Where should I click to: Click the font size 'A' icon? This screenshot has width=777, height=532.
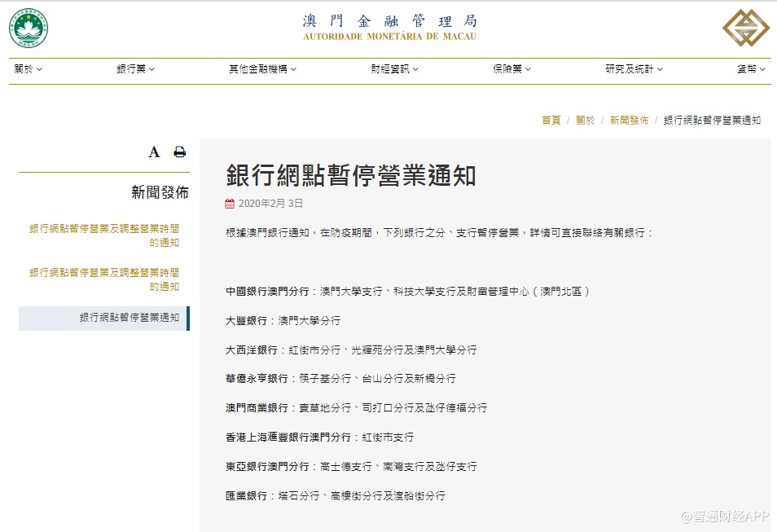point(154,152)
